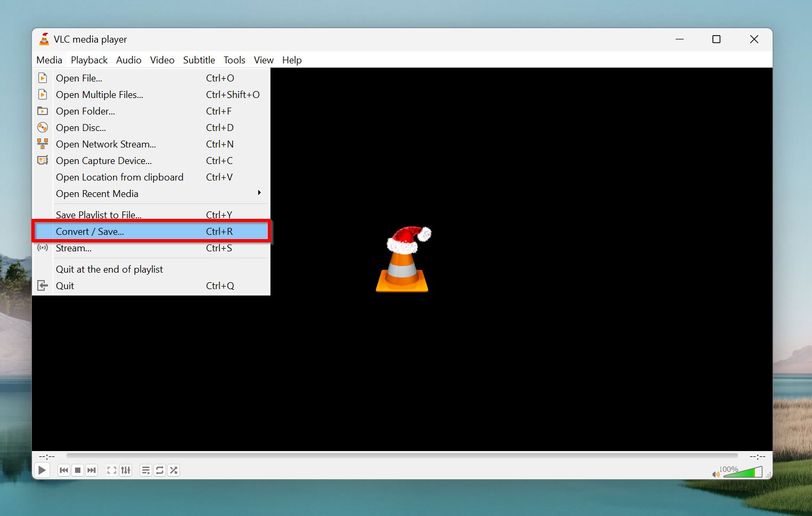This screenshot has width=812, height=516.
Task: Choose Open Disc... entry
Action: tap(151, 128)
